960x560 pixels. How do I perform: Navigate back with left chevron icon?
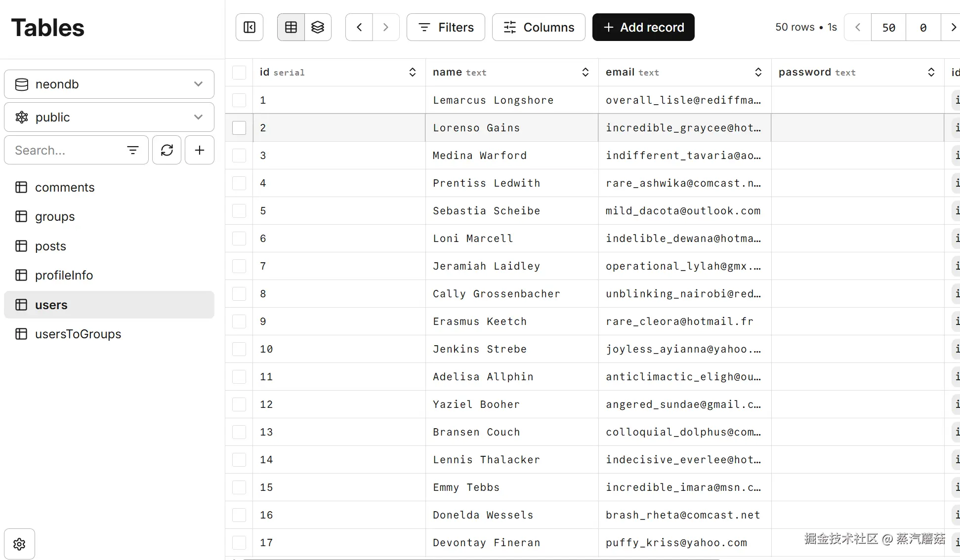tap(359, 27)
